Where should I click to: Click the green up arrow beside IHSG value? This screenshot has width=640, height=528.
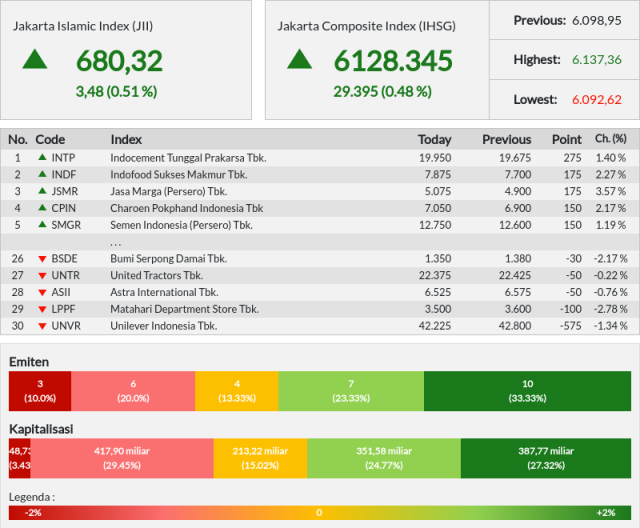click(300, 59)
